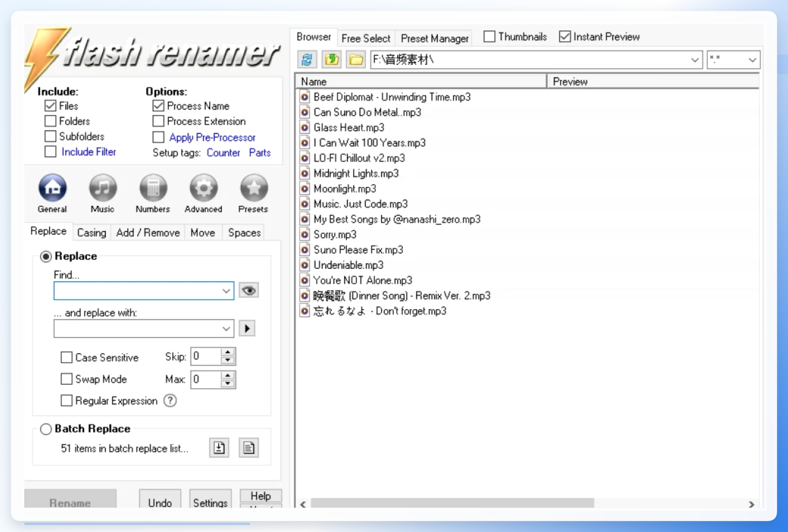Decrease the Skip value with down arrow
Screen dimensions: 788x532
point(228,361)
